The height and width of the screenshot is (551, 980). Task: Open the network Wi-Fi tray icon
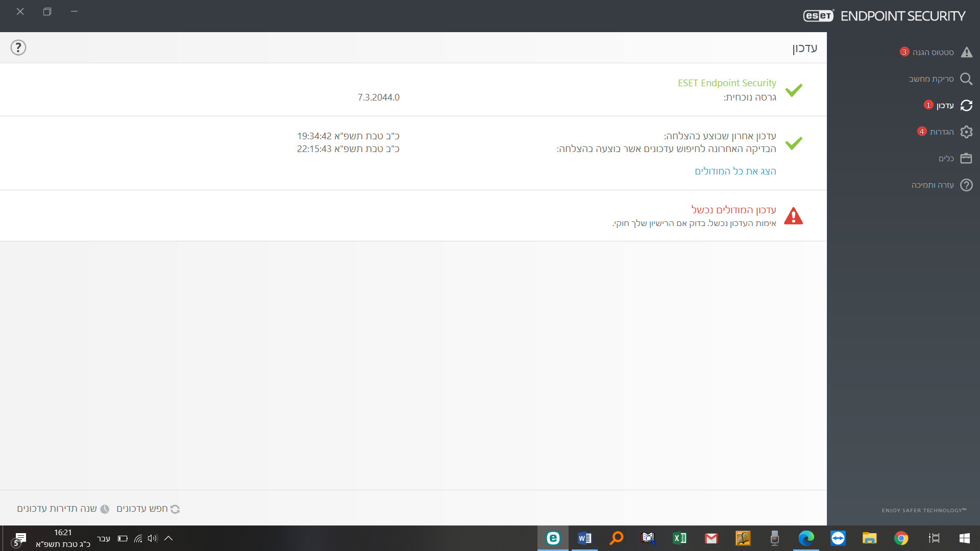click(138, 538)
